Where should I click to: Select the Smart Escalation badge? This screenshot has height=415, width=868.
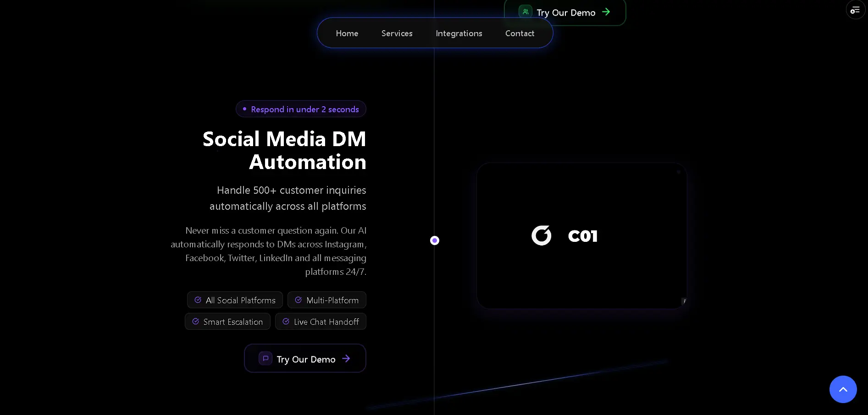click(x=227, y=321)
